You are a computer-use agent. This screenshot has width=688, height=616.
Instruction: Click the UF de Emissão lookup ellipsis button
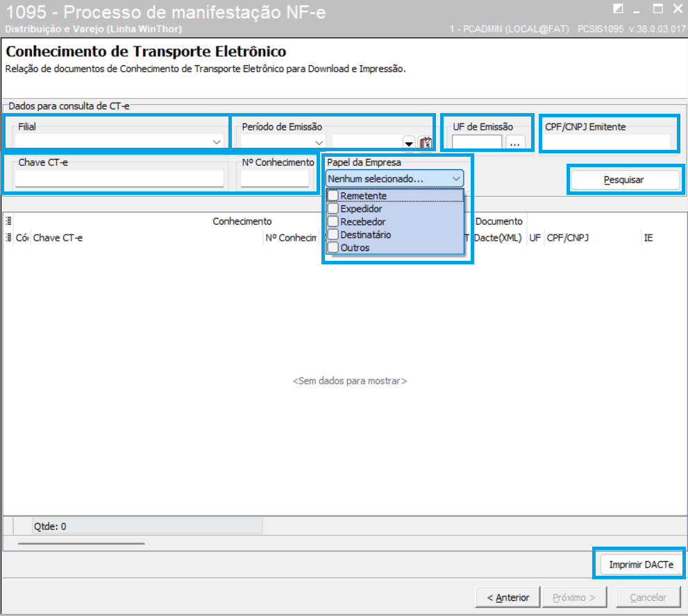click(515, 143)
